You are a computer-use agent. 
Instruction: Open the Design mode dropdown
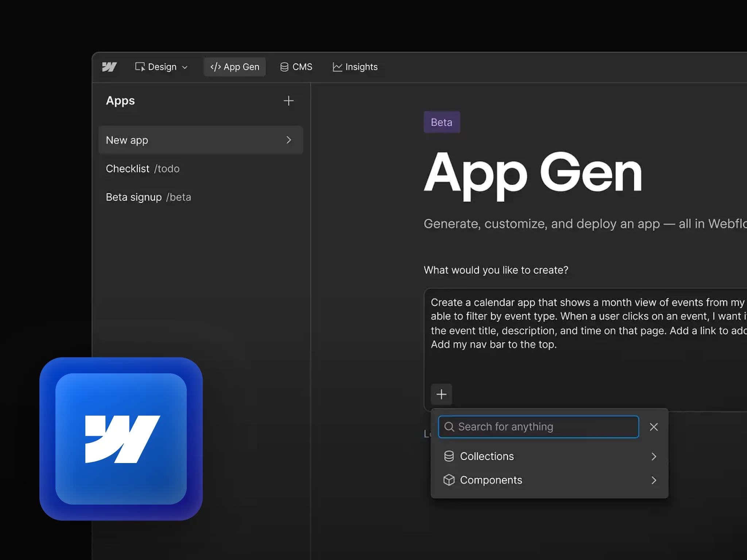(161, 67)
